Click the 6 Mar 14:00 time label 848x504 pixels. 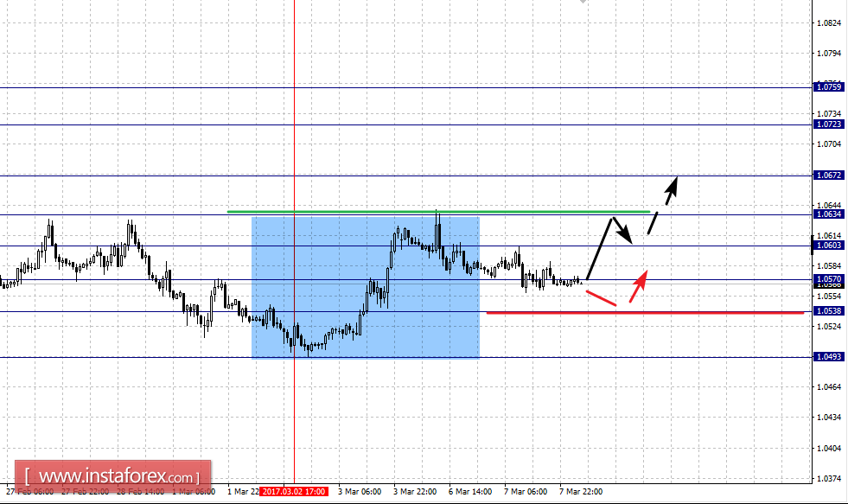470,492
